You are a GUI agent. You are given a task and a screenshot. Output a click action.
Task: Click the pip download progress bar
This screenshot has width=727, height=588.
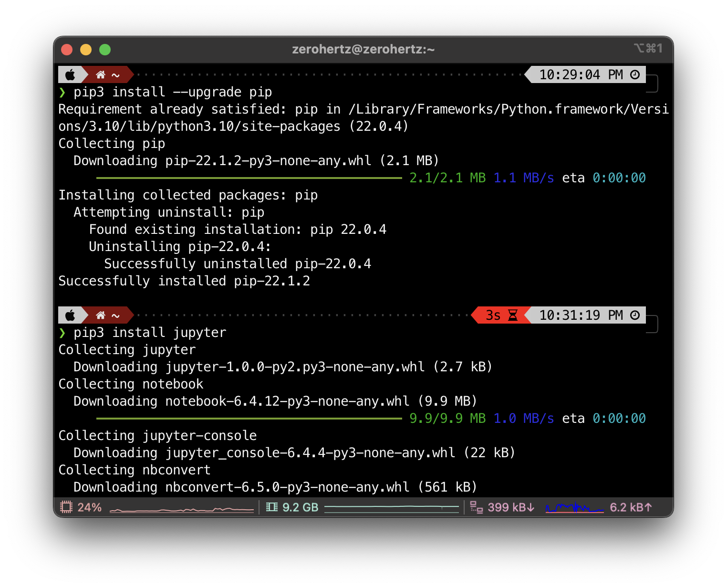249,178
